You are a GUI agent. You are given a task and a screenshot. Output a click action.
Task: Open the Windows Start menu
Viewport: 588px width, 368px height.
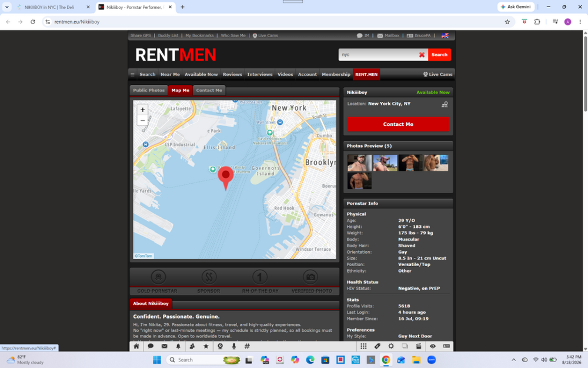(x=157, y=360)
